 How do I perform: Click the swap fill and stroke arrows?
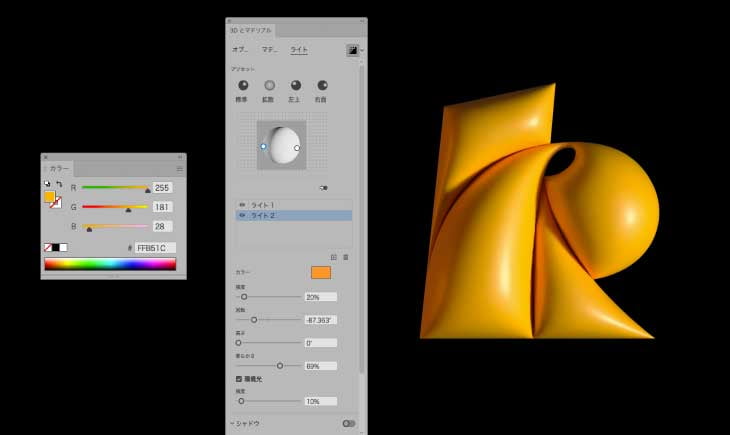coord(59,185)
